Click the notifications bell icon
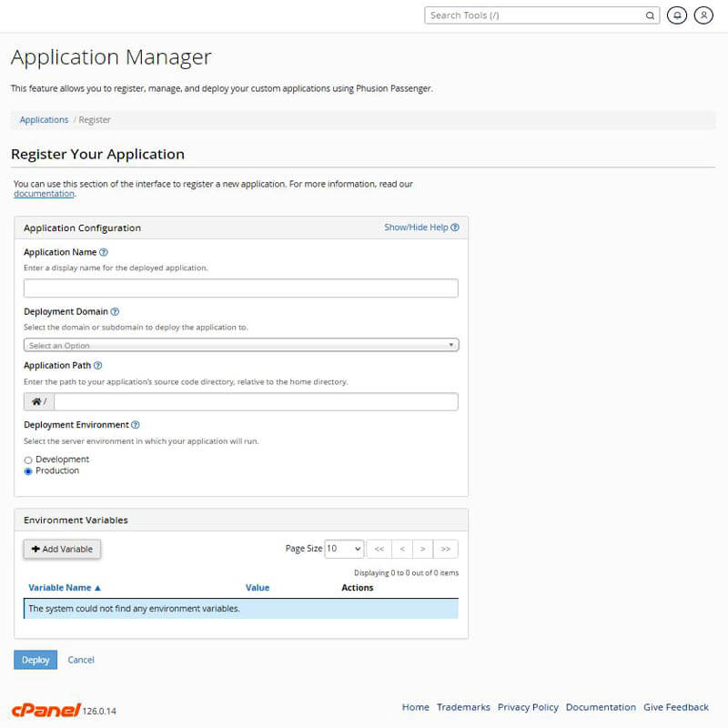728x728 pixels. [676, 15]
